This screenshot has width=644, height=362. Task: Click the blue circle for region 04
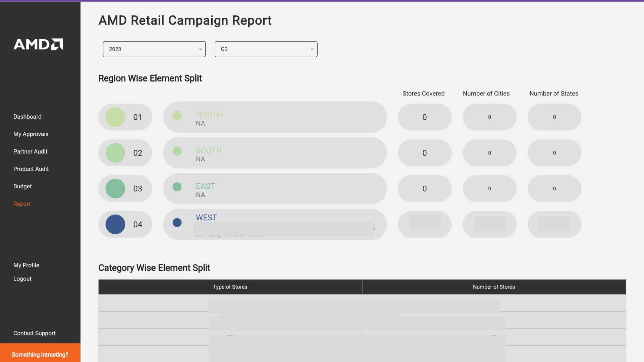pos(115,224)
